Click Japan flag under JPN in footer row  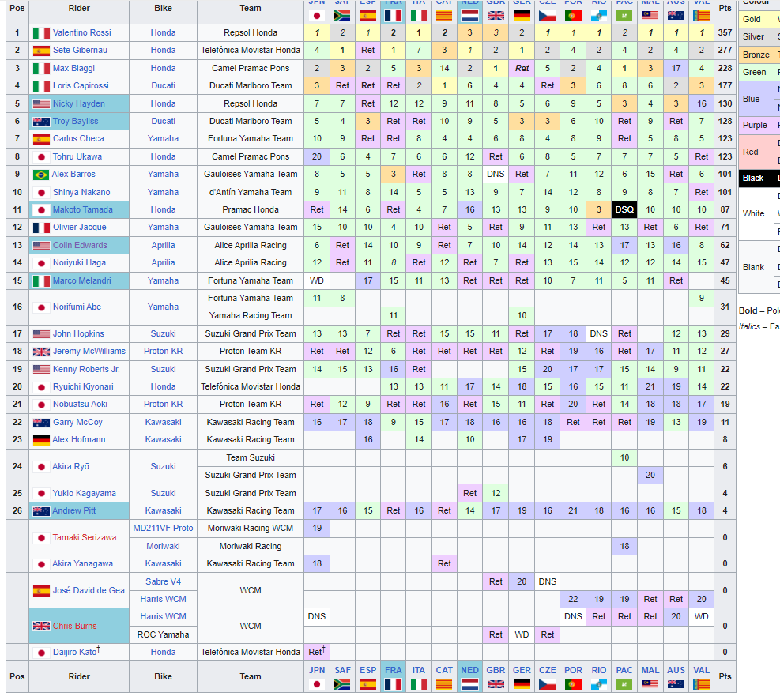pyautogui.click(x=317, y=684)
